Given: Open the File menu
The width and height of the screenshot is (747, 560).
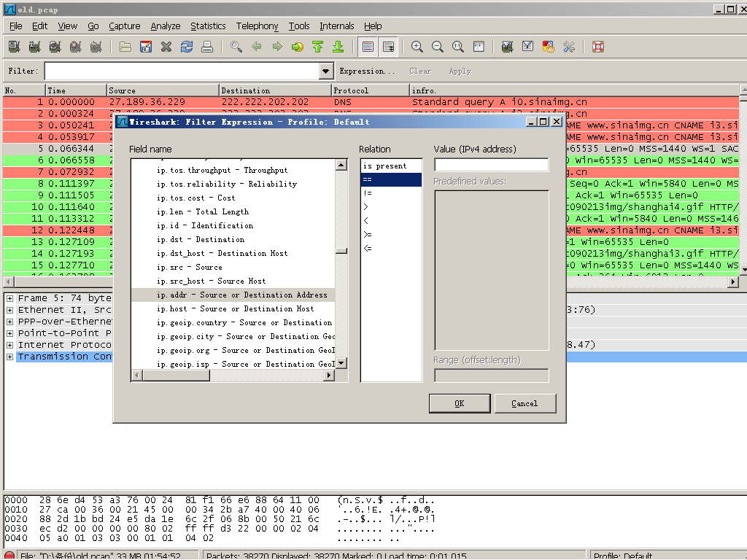Looking at the screenshot, I should coord(16,26).
